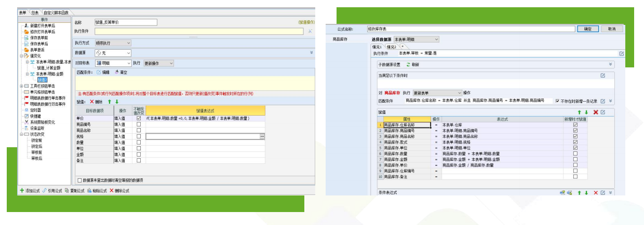Click edit icon in 当满足以下条件时 header
Viewport: 644px width, 225px height.
[x=602, y=75]
